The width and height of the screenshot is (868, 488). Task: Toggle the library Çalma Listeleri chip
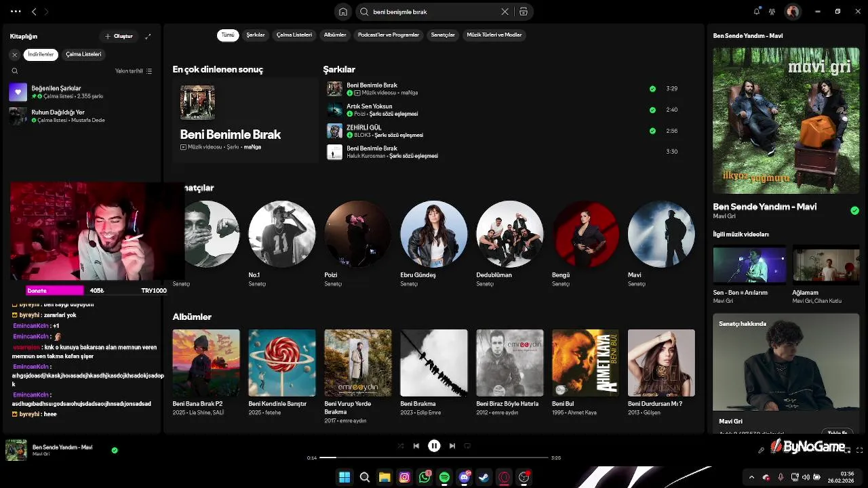pos(83,54)
